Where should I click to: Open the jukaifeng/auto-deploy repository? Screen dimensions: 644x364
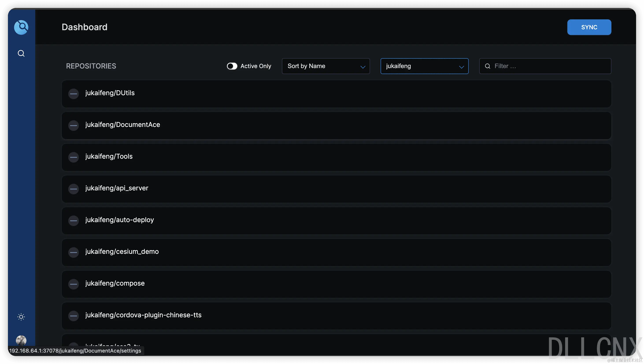coord(120,220)
